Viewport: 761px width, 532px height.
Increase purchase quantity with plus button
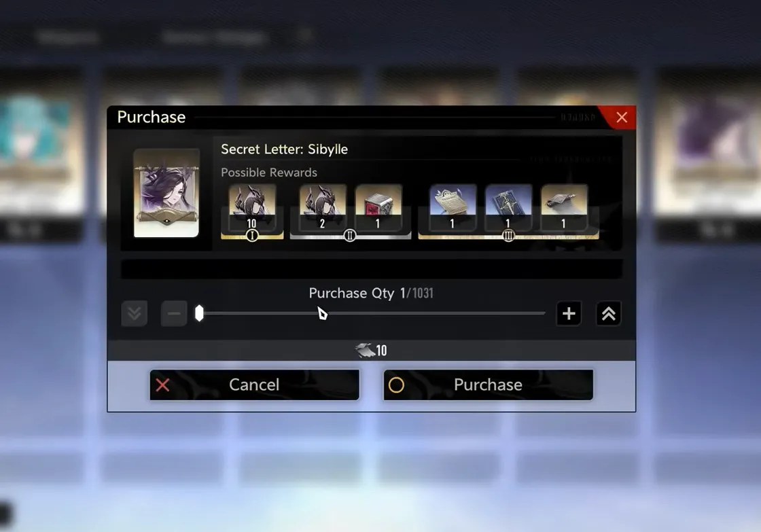coord(569,314)
